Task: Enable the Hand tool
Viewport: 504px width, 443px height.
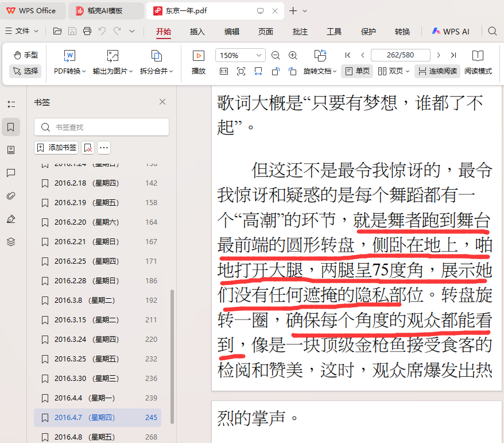Action: tap(26, 55)
